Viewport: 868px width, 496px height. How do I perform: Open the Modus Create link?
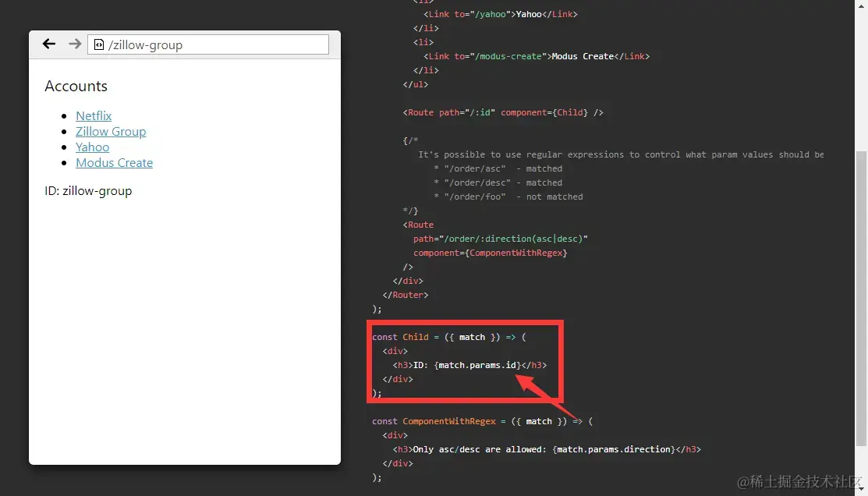pyautogui.click(x=114, y=162)
